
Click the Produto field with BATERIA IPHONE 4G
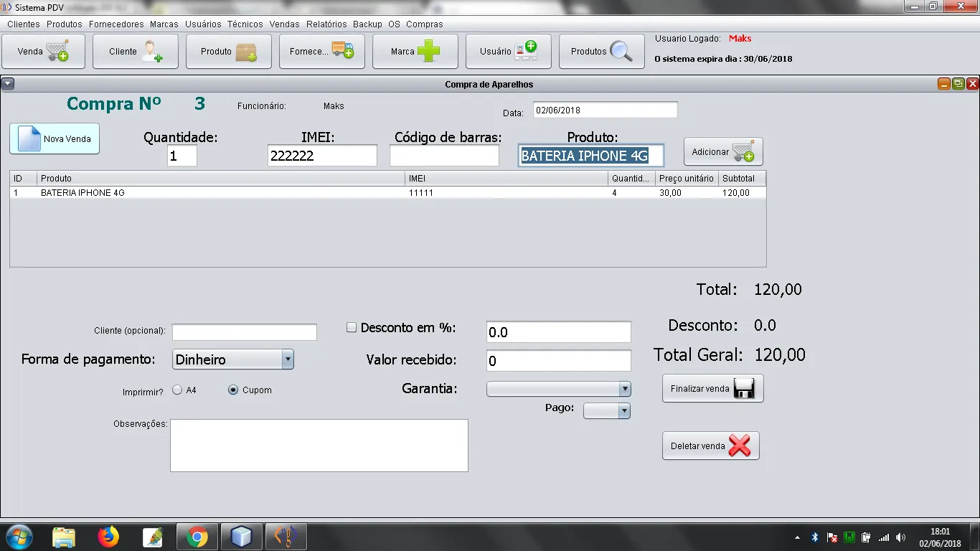[591, 156]
